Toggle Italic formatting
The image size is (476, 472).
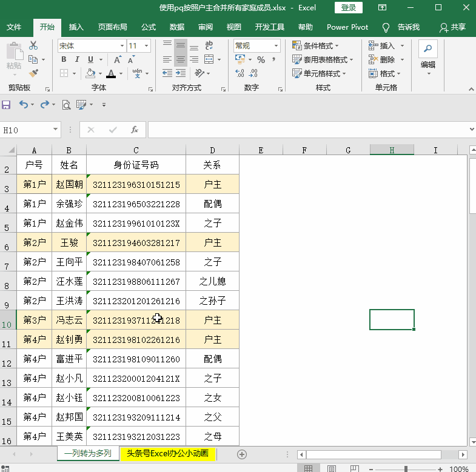[x=77, y=59]
